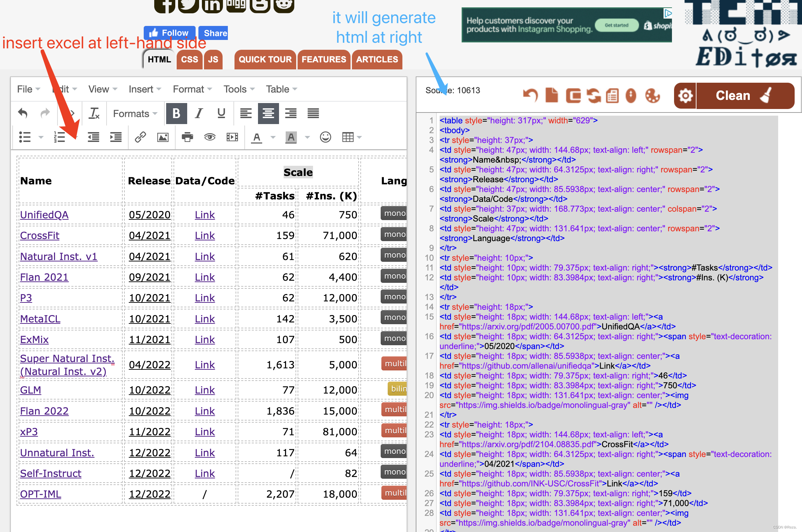Click the editor undo arrow icon
This screenshot has width=802, height=532.
coord(23,113)
